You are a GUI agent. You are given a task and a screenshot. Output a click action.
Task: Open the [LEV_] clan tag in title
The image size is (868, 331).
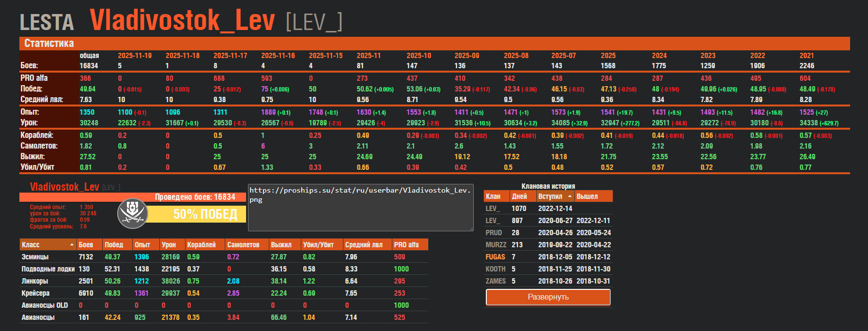[x=314, y=22]
